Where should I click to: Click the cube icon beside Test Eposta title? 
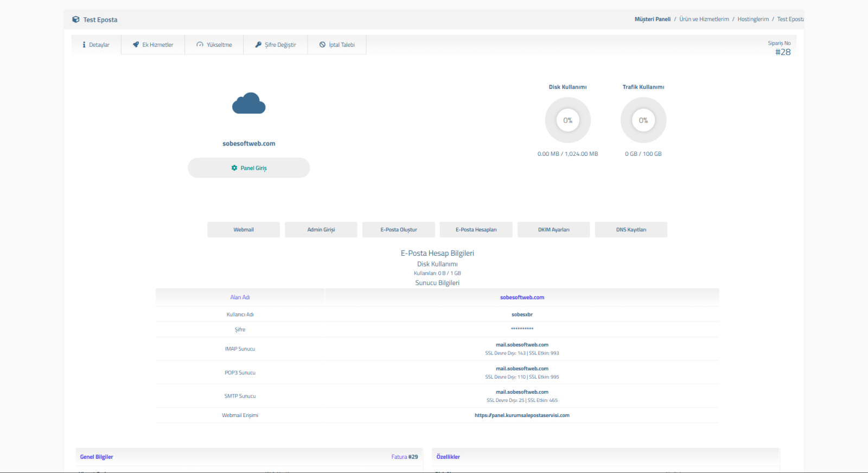(76, 20)
